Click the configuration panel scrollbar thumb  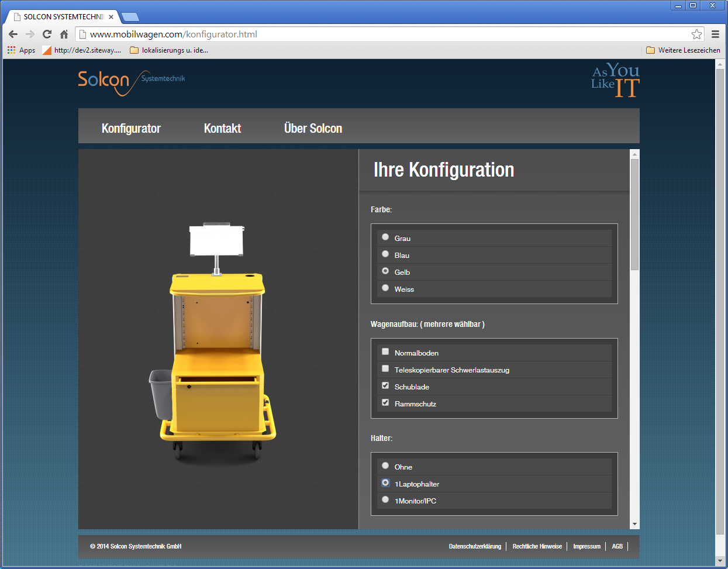tap(635, 215)
